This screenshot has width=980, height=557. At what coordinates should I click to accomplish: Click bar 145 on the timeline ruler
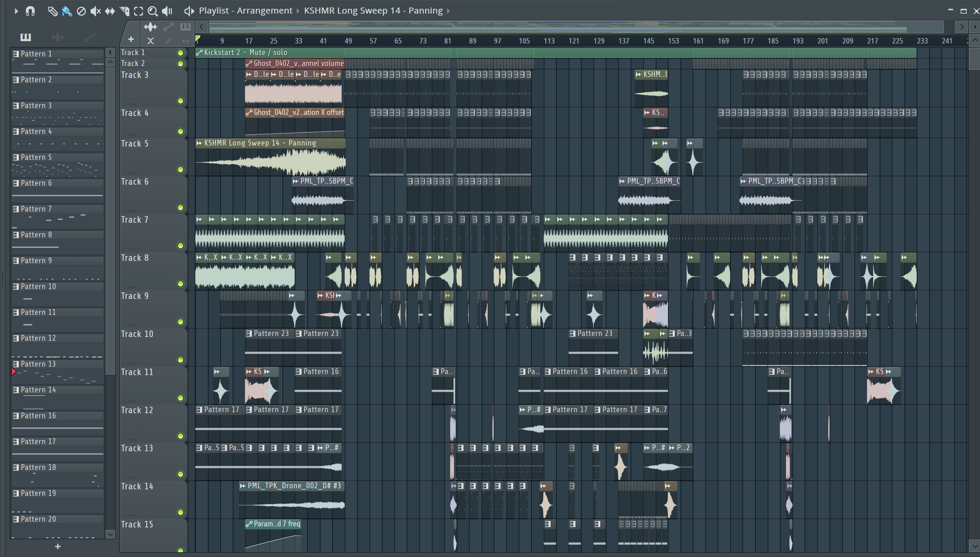click(x=649, y=41)
